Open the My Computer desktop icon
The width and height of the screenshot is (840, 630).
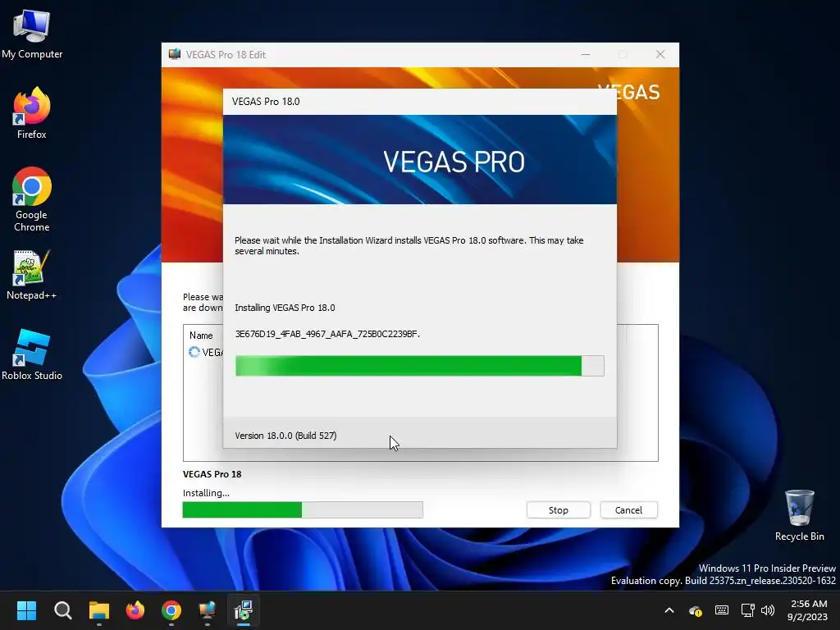click(32, 34)
